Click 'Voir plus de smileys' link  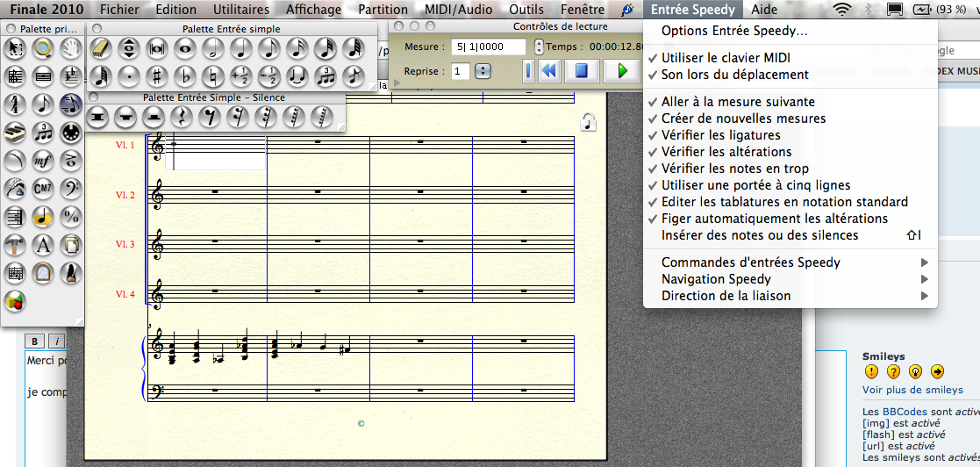point(912,390)
